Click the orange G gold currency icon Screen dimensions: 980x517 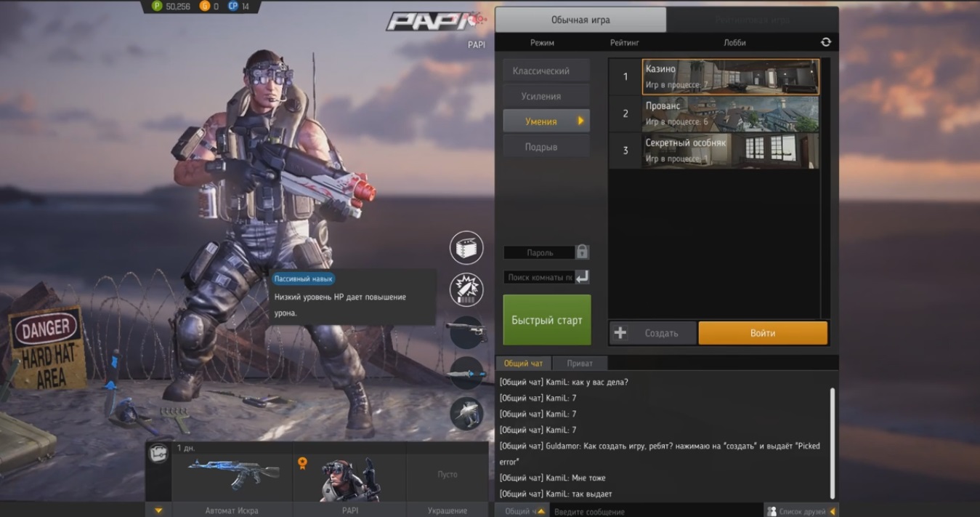[204, 7]
